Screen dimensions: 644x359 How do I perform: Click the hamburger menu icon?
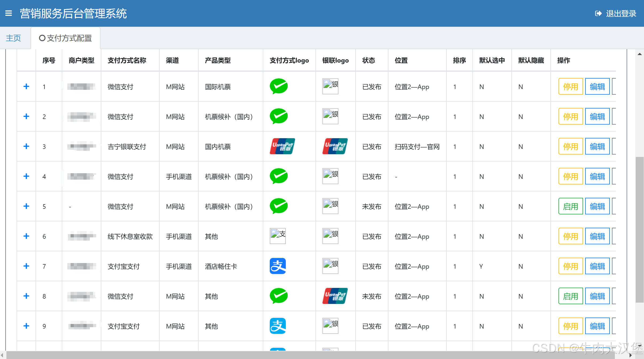point(9,13)
